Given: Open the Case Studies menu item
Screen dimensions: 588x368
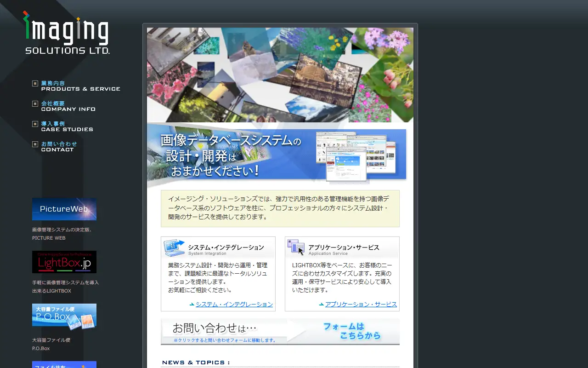Looking at the screenshot, I should pyautogui.click(x=67, y=126).
